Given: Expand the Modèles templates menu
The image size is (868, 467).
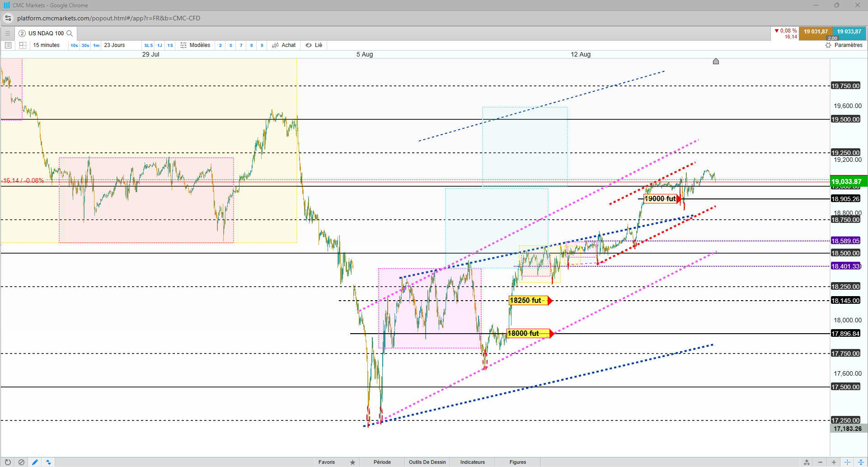Looking at the screenshot, I should [x=195, y=45].
